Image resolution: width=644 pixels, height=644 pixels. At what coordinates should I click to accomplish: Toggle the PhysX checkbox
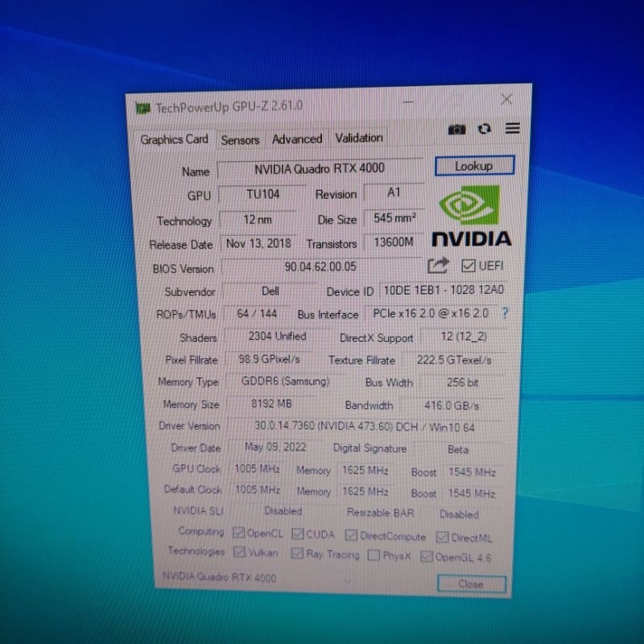[x=374, y=555]
